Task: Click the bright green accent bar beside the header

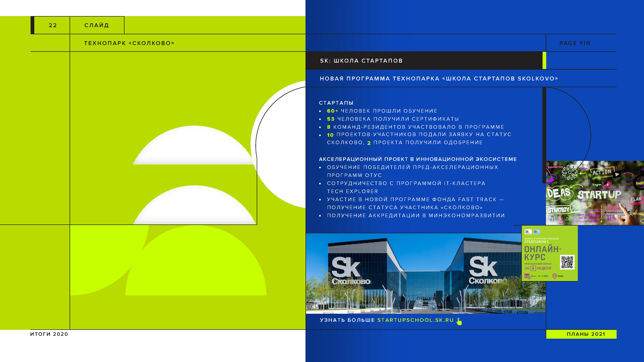Action: [544, 60]
